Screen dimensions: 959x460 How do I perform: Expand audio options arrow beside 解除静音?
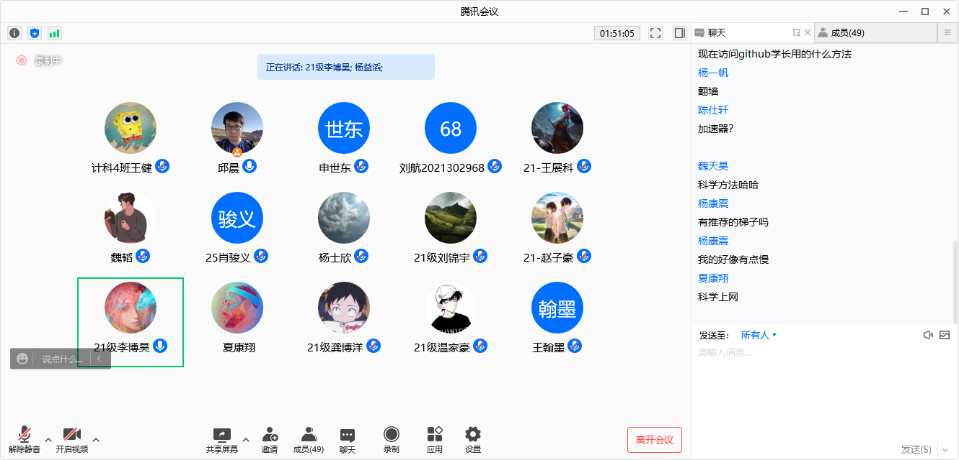pos(48,438)
